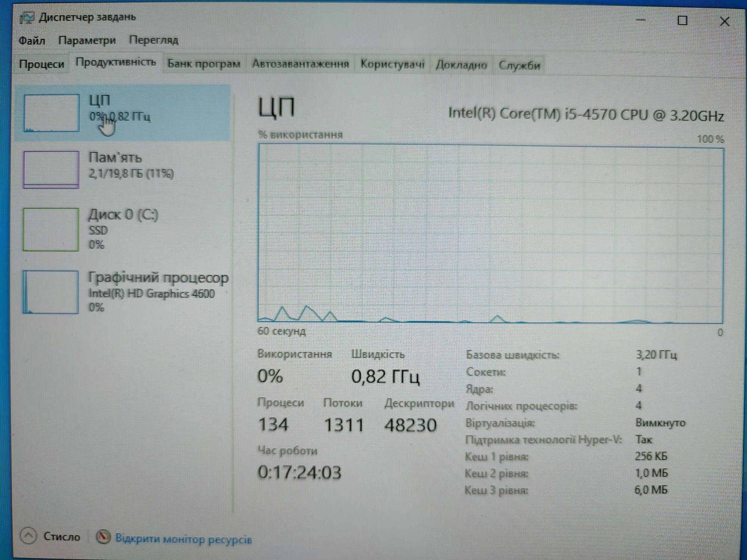Open the Файл menu
This screenshot has width=747, height=560.
(32, 40)
